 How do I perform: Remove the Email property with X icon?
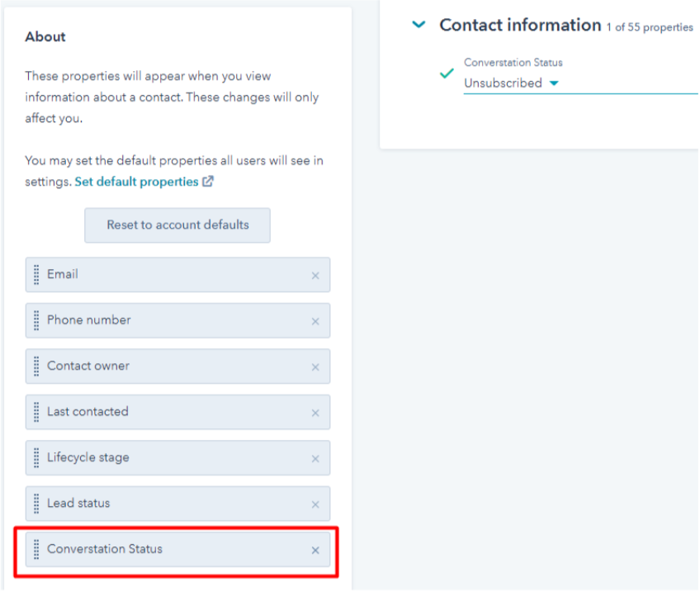(315, 276)
